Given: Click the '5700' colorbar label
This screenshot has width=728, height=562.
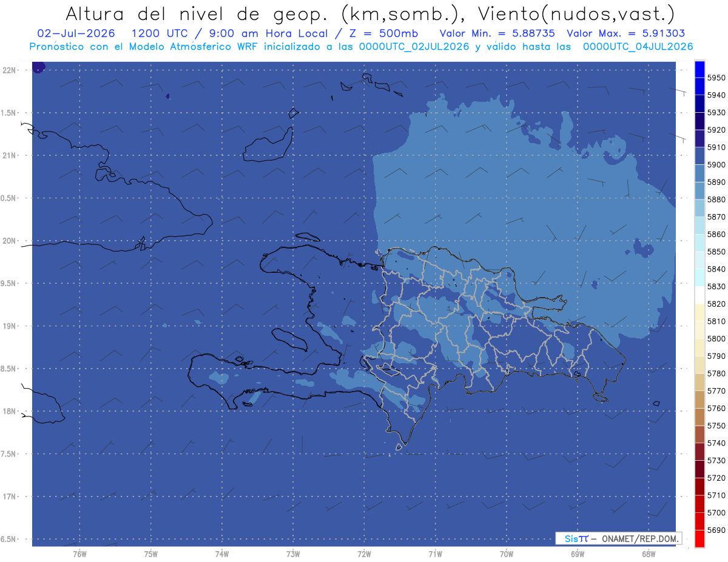Looking at the screenshot, I should pos(716,513).
